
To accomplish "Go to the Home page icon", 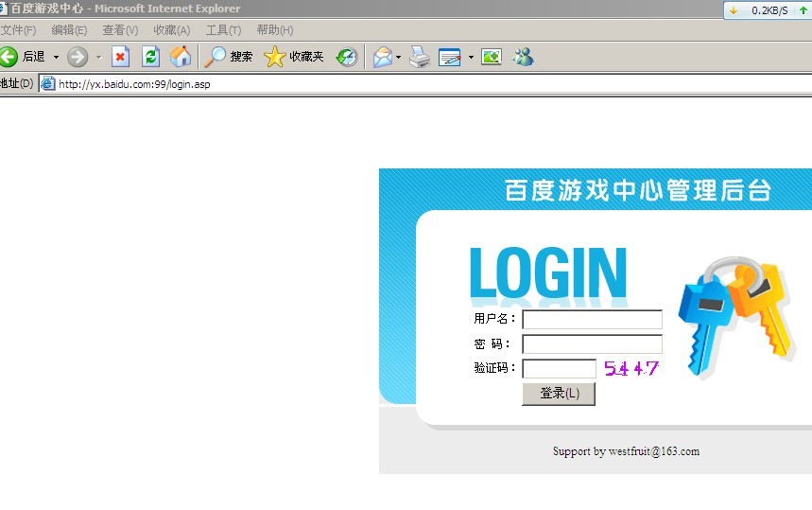I will click(x=181, y=57).
